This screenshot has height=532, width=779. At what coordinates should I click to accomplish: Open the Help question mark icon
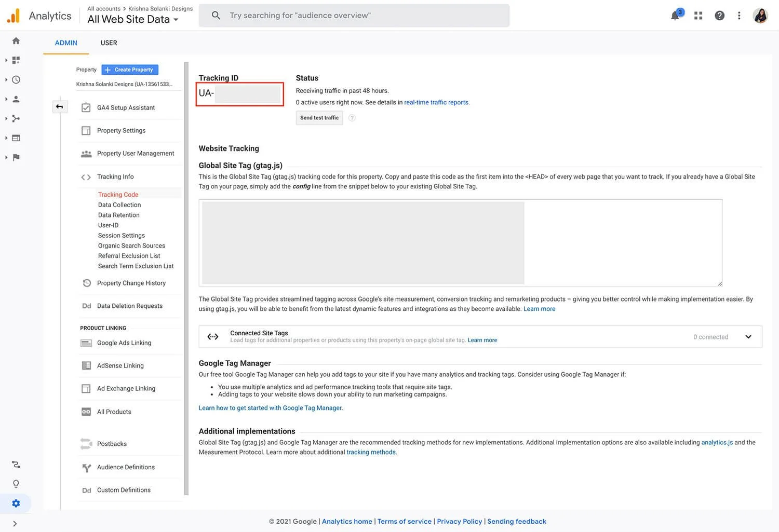coord(719,16)
